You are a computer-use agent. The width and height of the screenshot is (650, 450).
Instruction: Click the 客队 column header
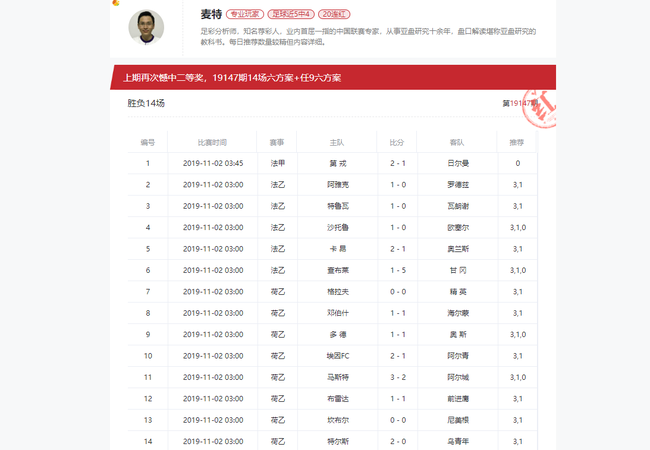[x=457, y=143]
